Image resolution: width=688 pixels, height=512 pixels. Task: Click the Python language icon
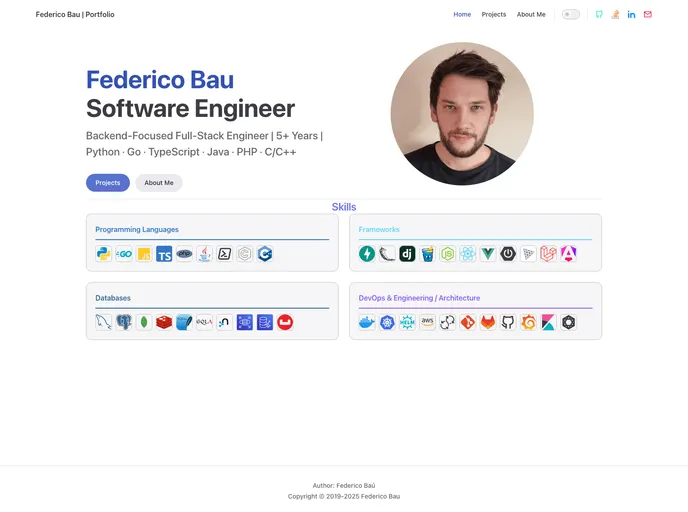(104, 254)
